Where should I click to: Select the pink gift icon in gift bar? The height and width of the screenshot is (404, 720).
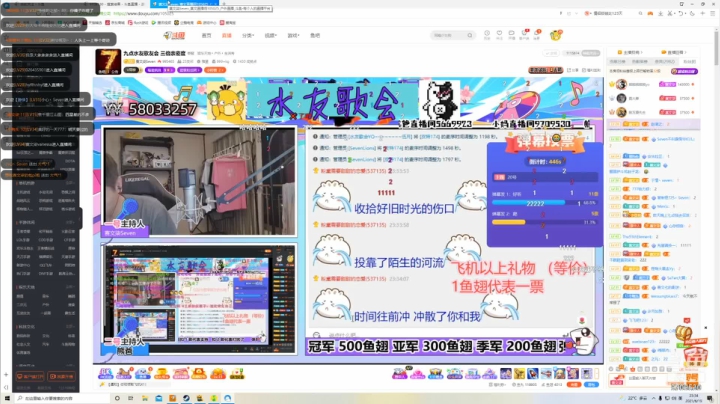417,374
